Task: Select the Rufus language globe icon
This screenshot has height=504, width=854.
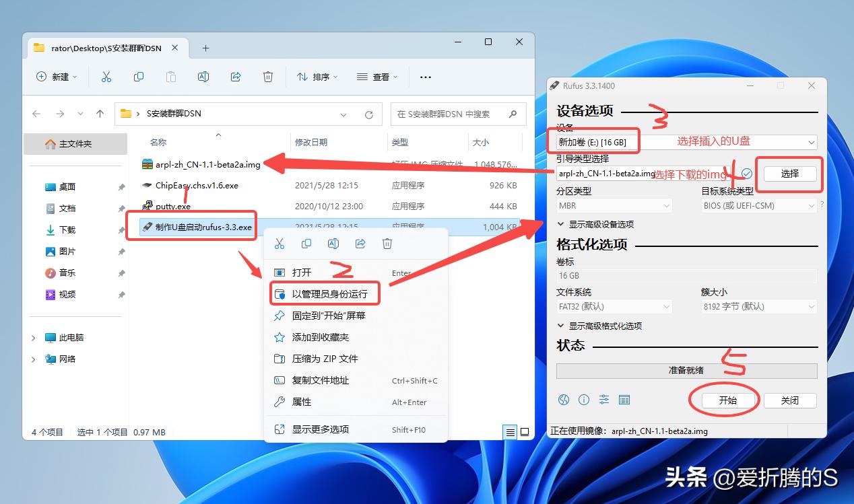Action: (x=563, y=399)
